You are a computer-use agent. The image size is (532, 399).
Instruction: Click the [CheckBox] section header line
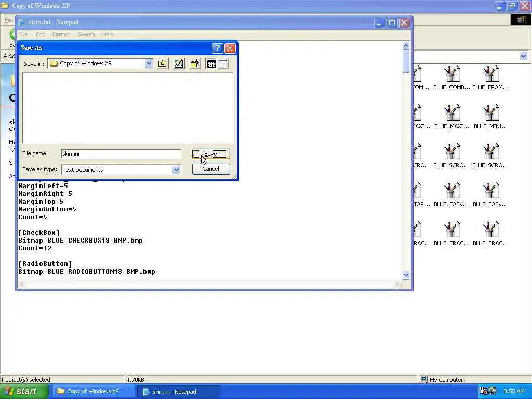pos(39,233)
